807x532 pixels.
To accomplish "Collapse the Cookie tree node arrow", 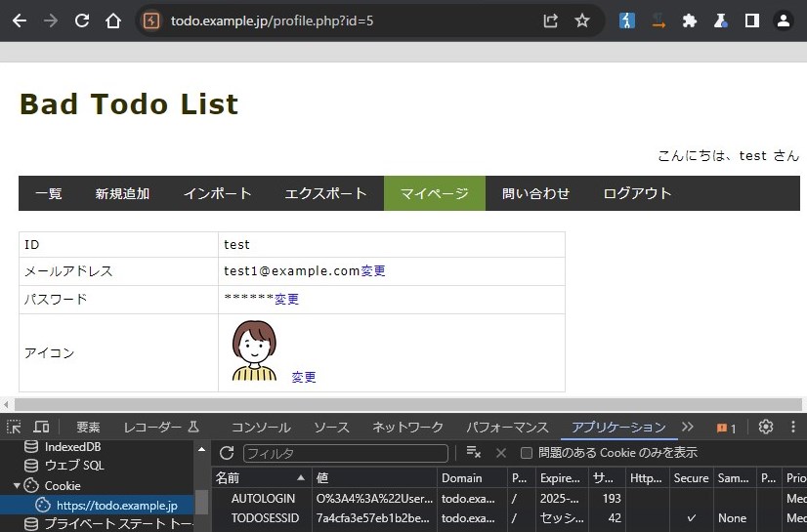I will 17,485.
